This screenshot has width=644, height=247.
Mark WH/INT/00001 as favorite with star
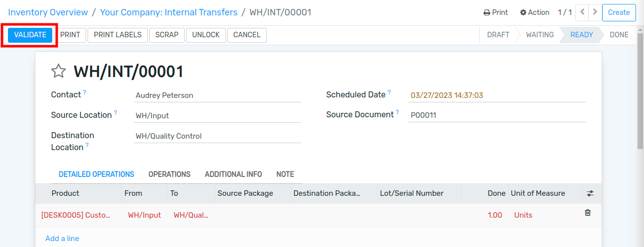pos(59,72)
